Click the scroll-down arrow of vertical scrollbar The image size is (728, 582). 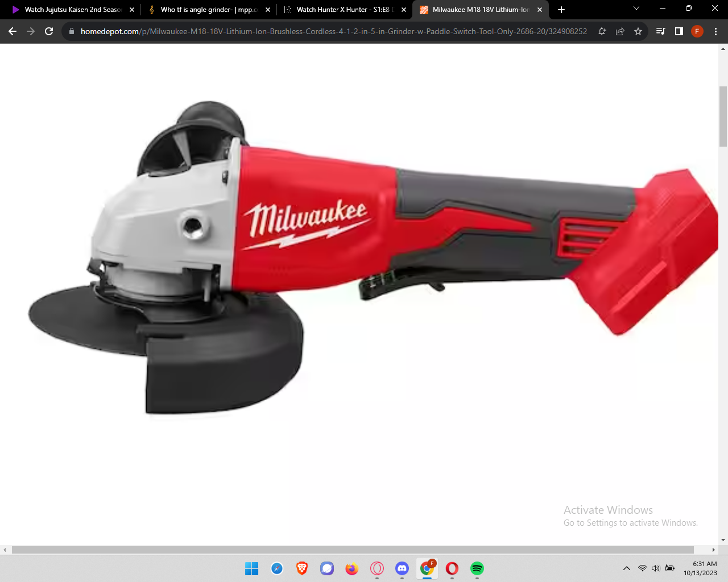pos(723,540)
